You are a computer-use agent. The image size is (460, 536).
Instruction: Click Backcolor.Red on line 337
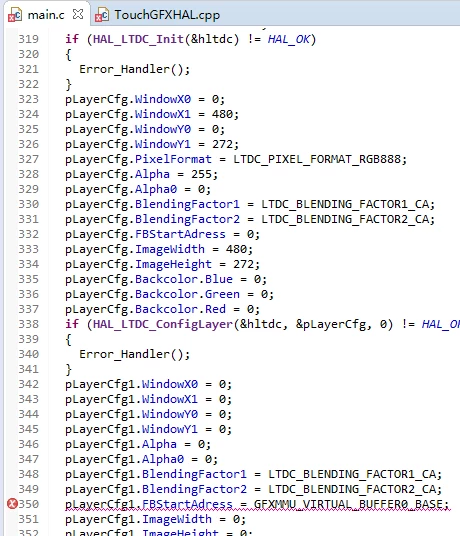coord(180,309)
